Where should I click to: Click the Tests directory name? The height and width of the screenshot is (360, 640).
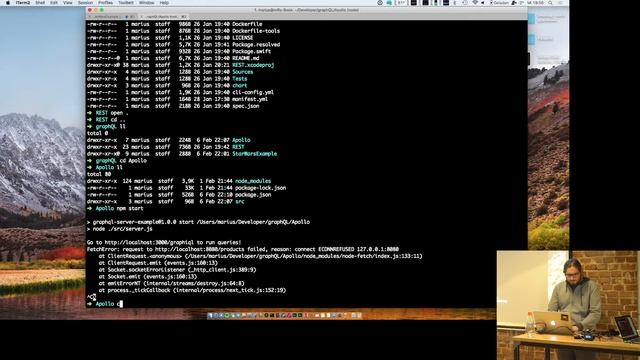click(x=240, y=79)
